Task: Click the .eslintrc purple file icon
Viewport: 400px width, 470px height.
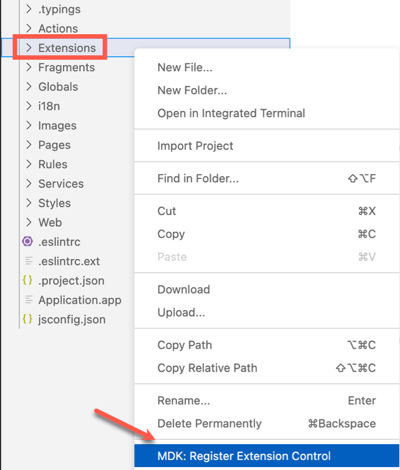Action: click(x=28, y=241)
